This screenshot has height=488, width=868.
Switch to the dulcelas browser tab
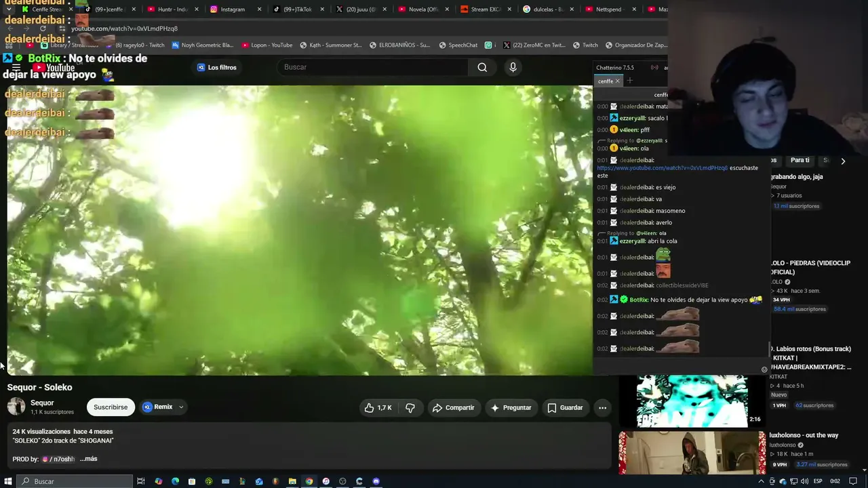[547, 9]
